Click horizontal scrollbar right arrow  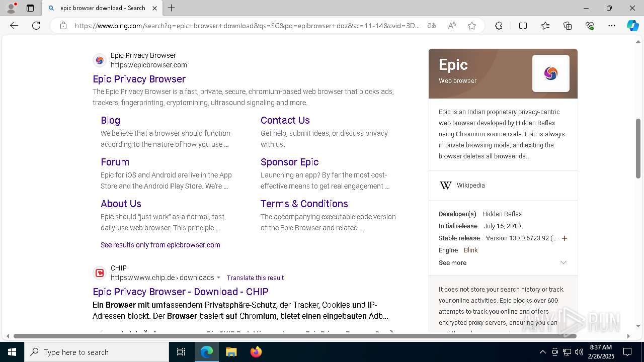628,336
